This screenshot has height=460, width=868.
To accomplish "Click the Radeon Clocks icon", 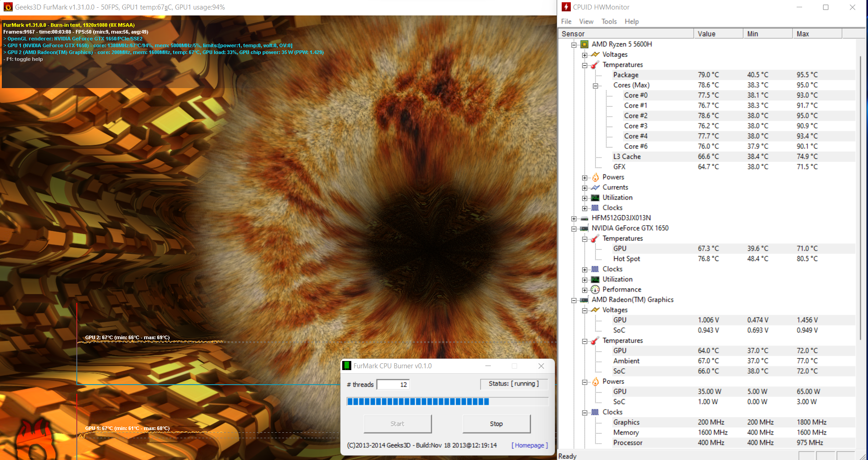I will point(595,412).
